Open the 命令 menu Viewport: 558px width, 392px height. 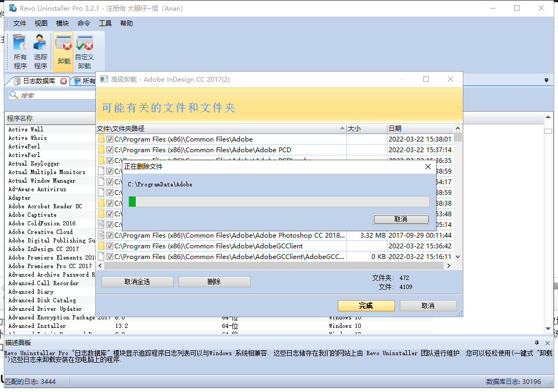click(x=83, y=23)
